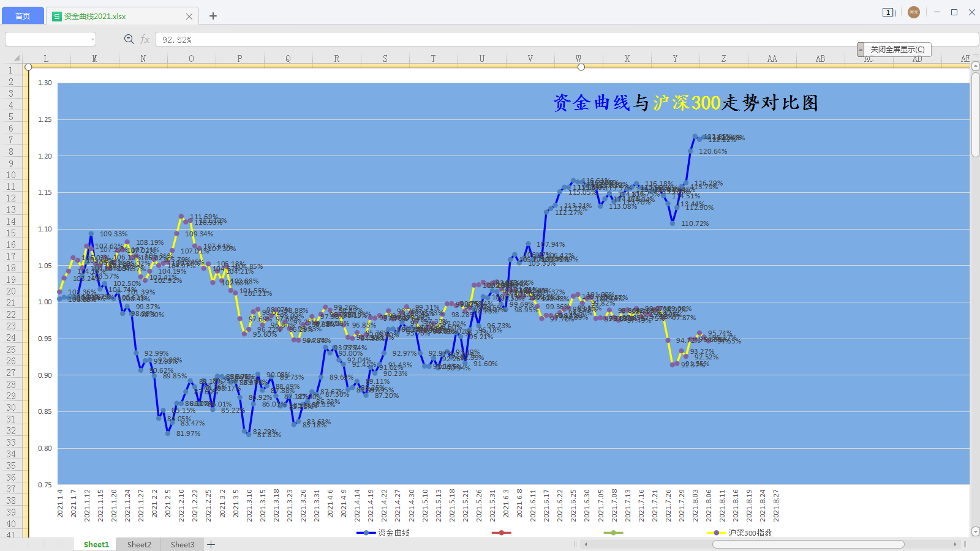Add a new worksheet with plus icon

[x=211, y=544]
